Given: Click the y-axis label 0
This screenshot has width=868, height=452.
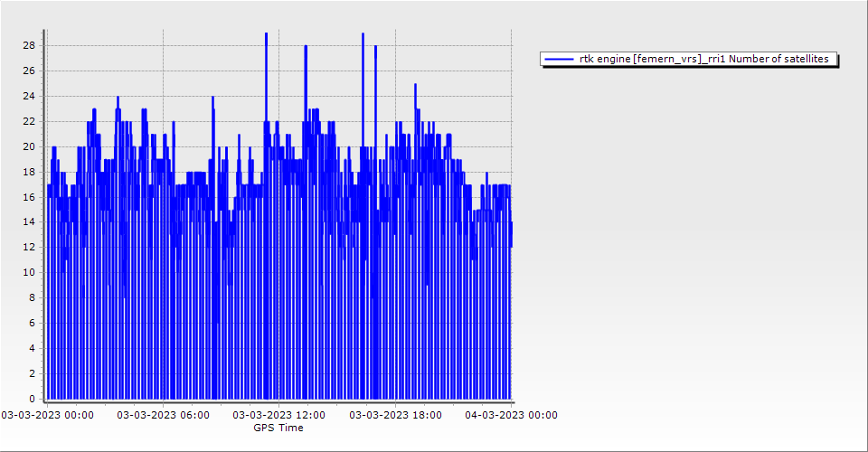Looking at the screenshot, I should [33, 399].
